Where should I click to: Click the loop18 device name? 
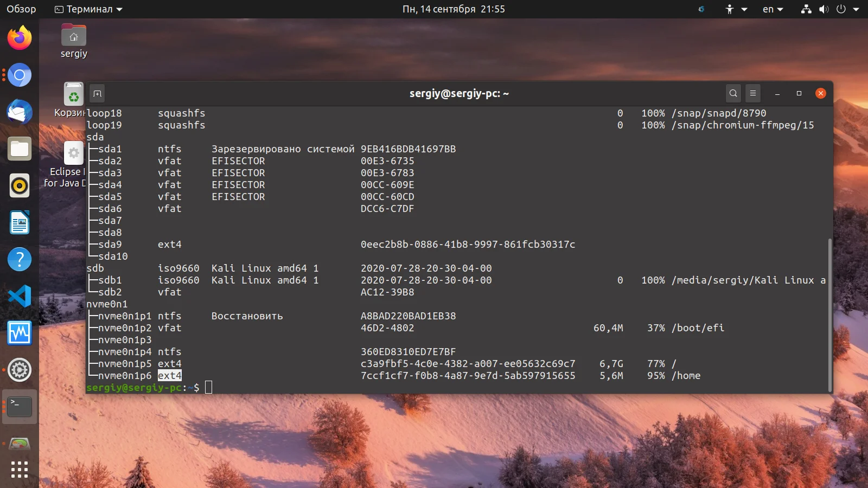104,113
